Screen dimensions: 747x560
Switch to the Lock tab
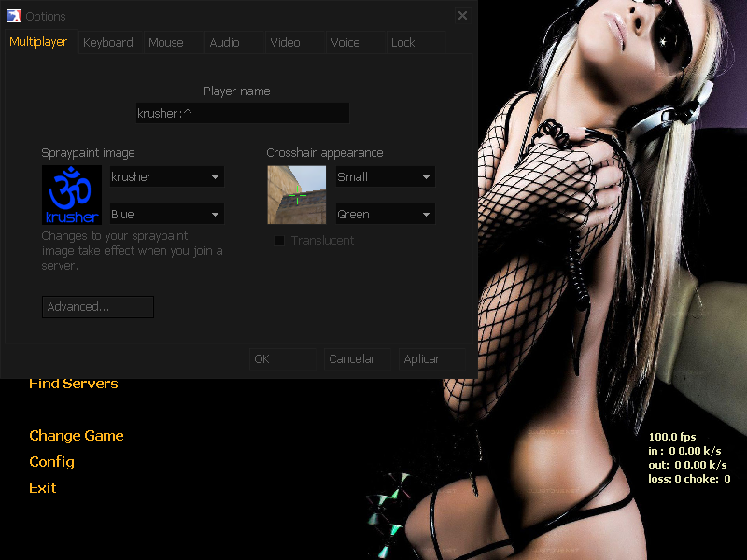(x=403, y=43)
